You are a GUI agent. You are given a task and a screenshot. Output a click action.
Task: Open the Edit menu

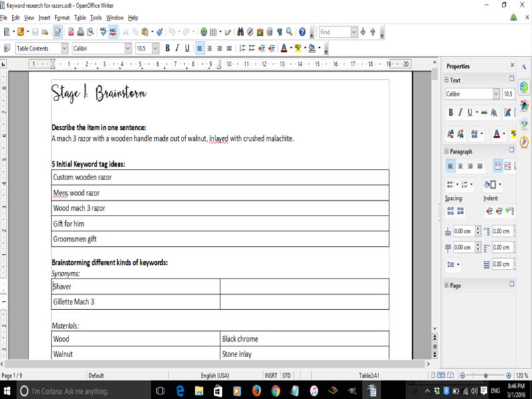(15, 18)
